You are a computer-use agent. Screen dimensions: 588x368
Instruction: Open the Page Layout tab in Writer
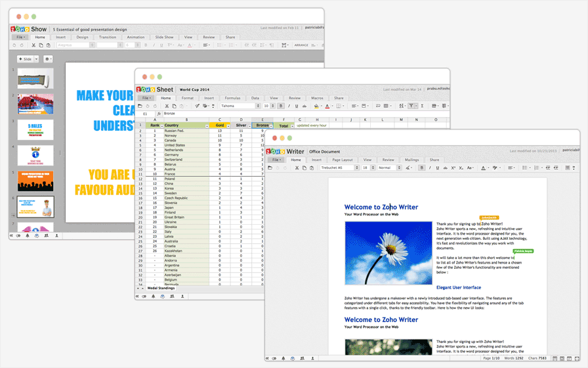click(342, 160)
